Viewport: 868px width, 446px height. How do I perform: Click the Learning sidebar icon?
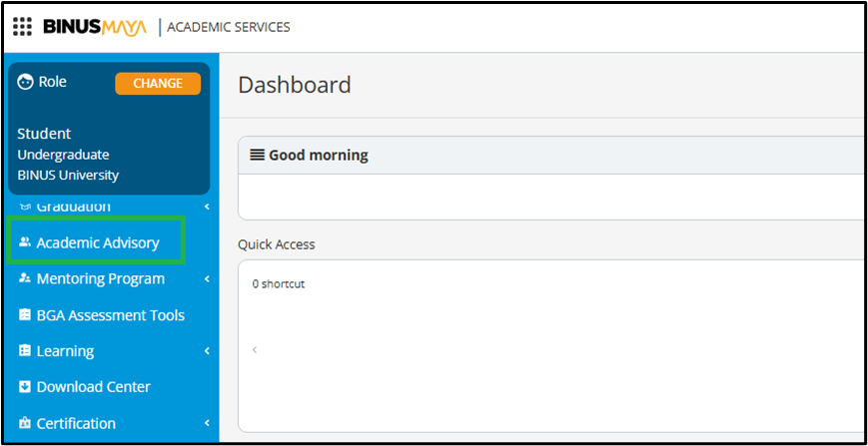pos(25,351)
